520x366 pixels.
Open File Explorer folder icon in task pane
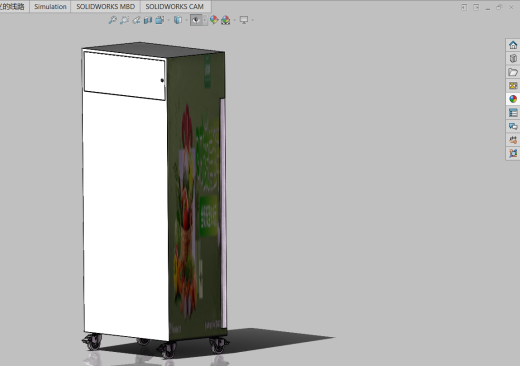(x=513, y=72)
